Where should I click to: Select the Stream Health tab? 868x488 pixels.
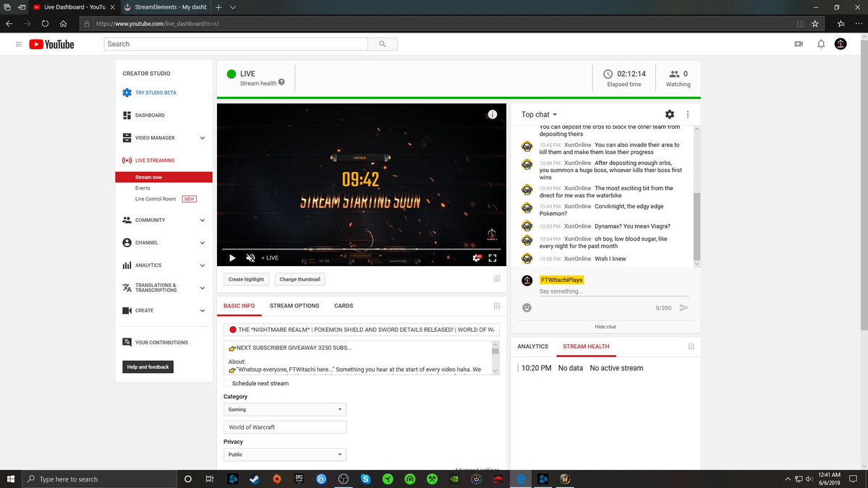[x=586, y=346]
